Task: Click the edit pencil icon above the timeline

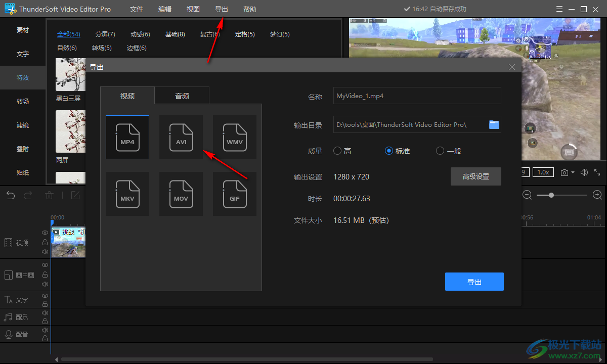Action: 75,195
